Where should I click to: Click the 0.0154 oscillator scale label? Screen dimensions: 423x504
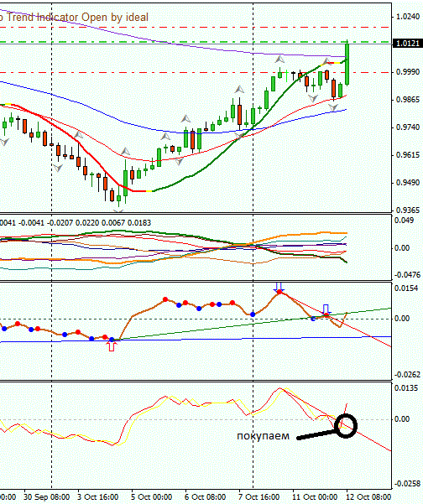(406, 288)
